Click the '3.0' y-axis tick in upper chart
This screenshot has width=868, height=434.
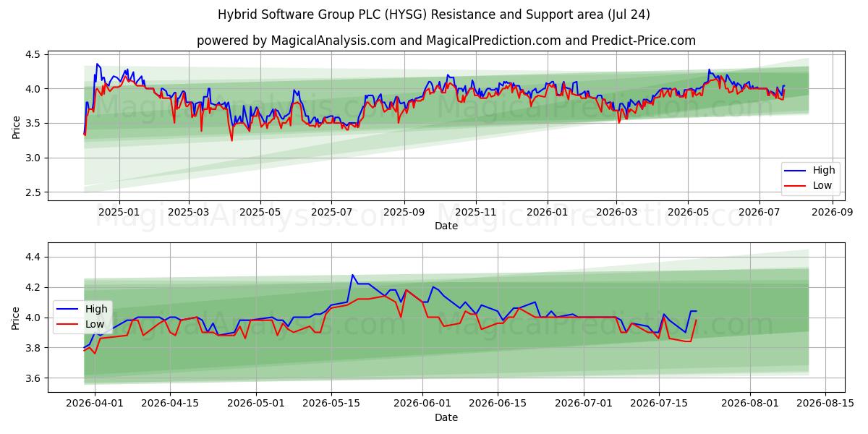[35, 158]
